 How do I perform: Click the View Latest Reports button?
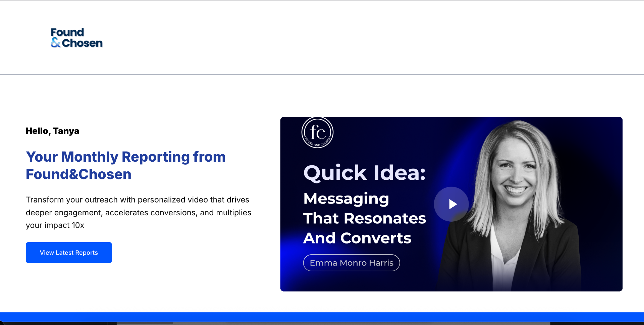click(69, 253)
